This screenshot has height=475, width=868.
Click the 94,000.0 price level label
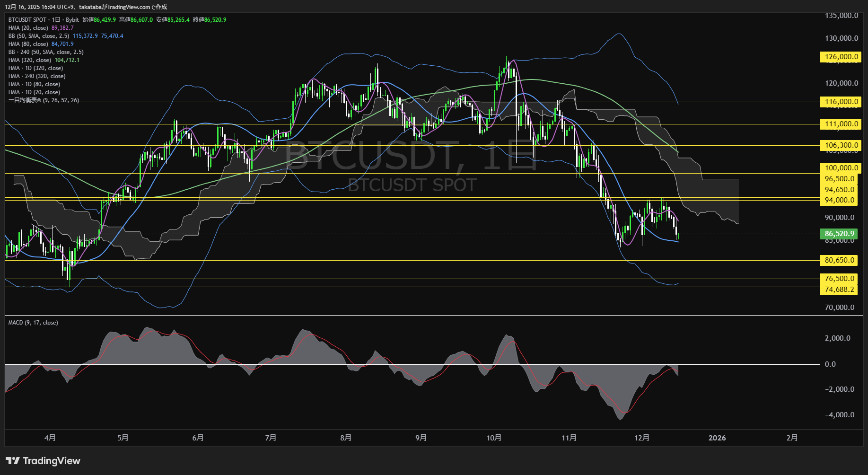point(840,200)
